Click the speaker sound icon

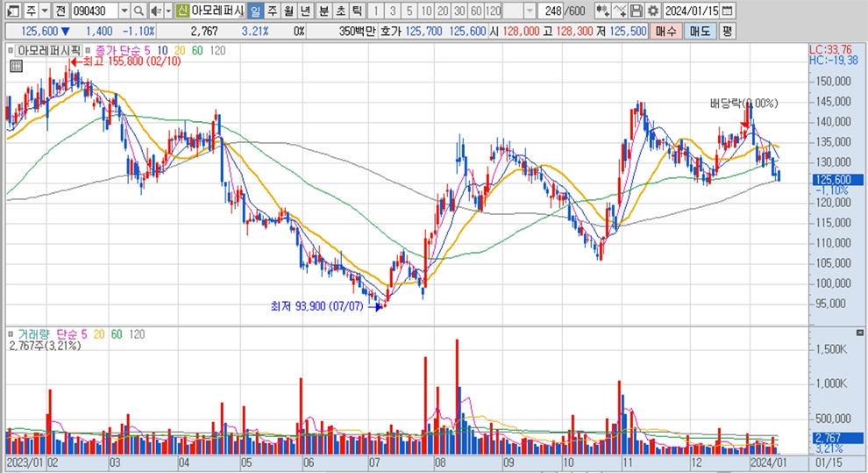[x=155, y=11]
